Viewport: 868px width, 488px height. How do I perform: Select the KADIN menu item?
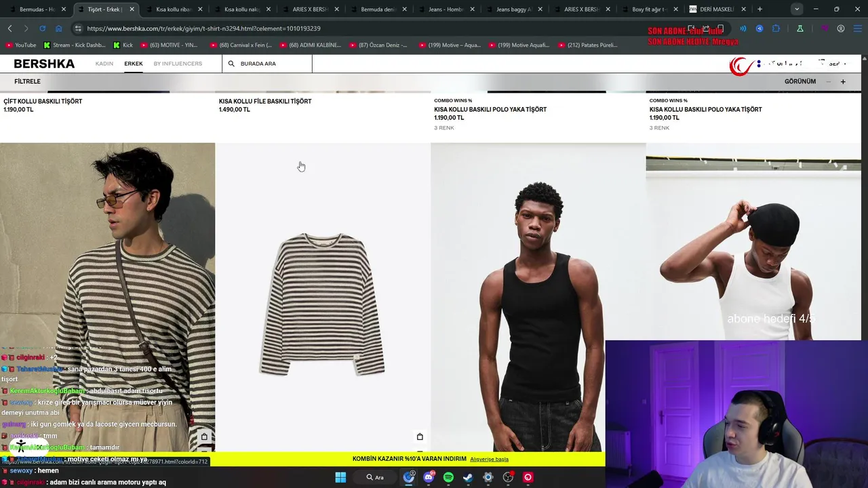tap(104, 64)
